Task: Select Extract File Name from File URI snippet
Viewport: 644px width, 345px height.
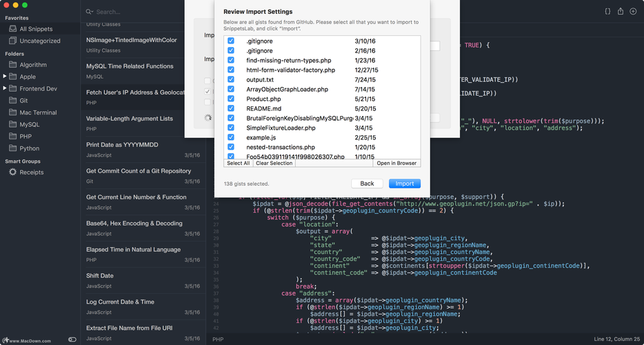Action: 143,333
